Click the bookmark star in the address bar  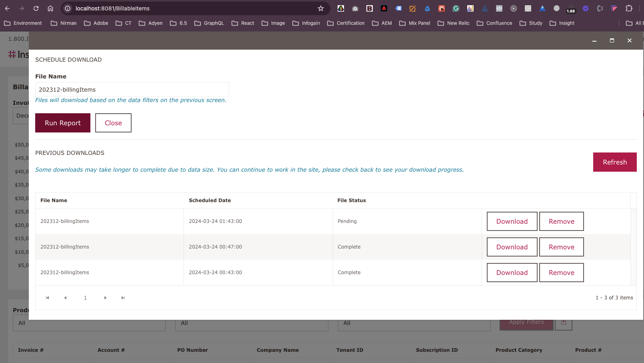[320, 8]
